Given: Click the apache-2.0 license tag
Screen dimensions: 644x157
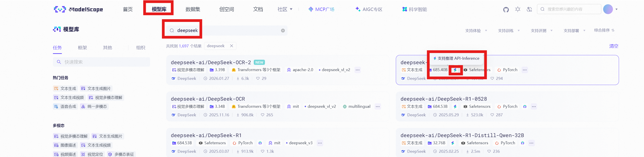Looking at the screenshot, I should 300,70.
